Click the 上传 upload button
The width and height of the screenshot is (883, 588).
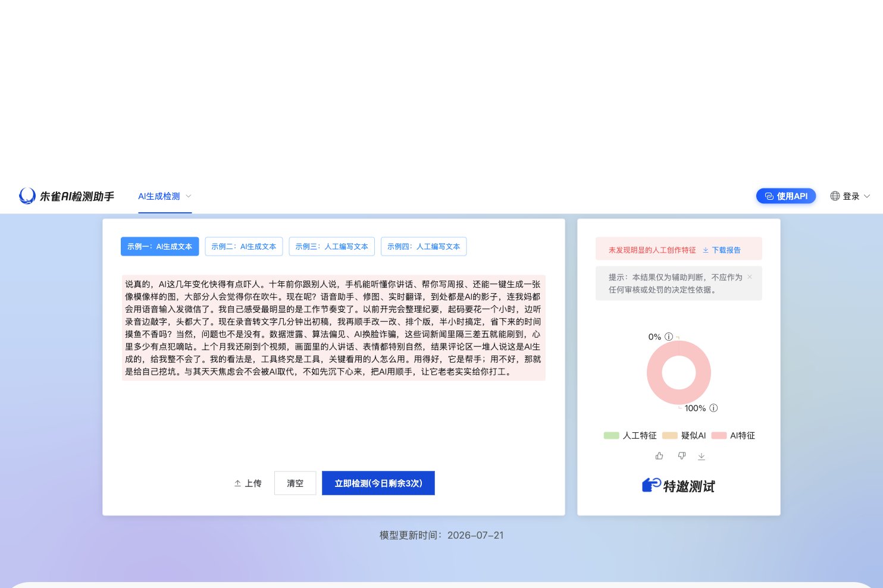[248, 483]
